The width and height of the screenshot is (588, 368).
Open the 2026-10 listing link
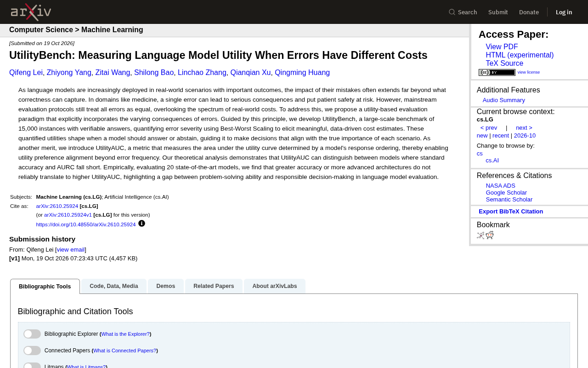tap(525, 136)
